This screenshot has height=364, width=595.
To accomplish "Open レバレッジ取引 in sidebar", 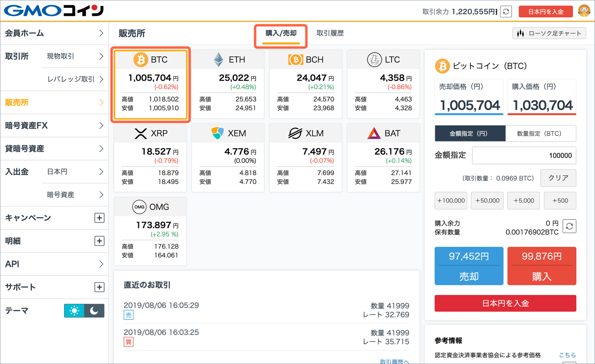I will 75,79.
